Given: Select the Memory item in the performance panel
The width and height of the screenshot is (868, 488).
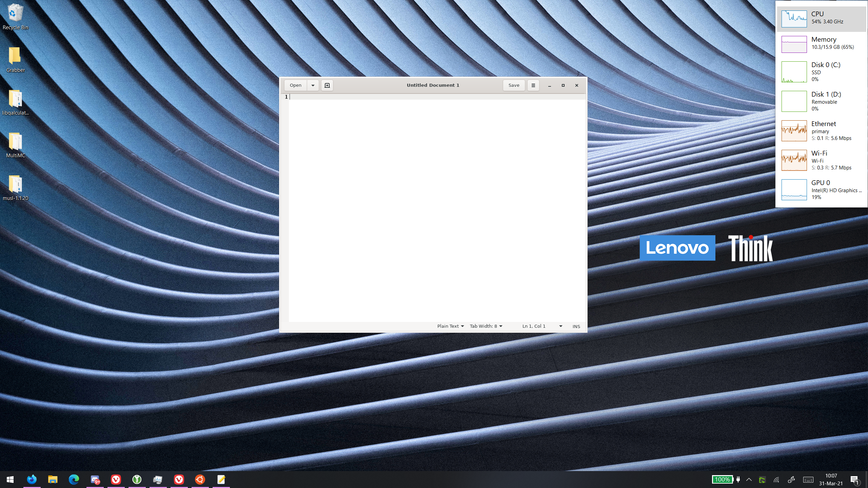Looking at the screenshot, I should coord(821,44).
